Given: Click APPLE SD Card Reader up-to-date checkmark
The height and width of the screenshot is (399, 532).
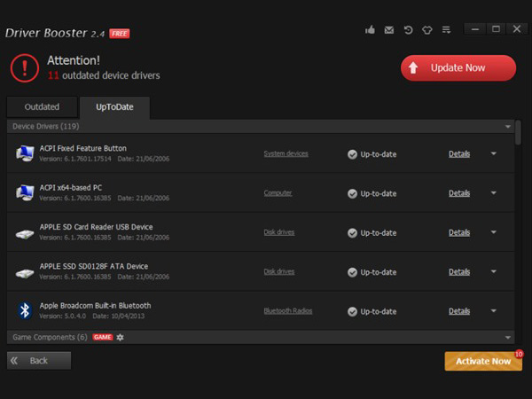Looking at the screenshot, I should click(x=352, y=233).
